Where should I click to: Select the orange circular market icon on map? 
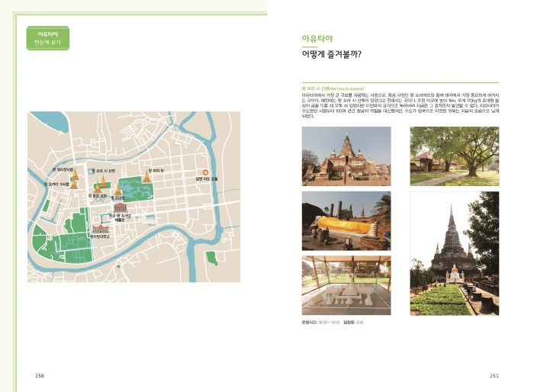(204, 172)
